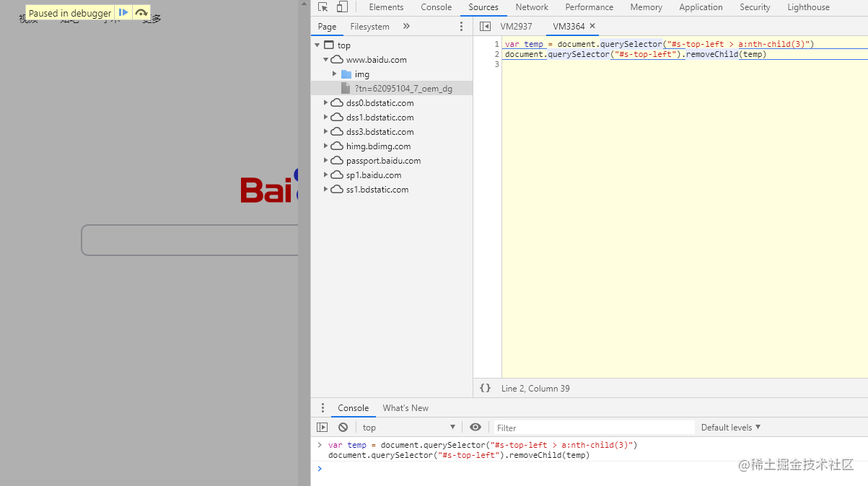Open navigator three-dot options menu

(x=462, y=27)
